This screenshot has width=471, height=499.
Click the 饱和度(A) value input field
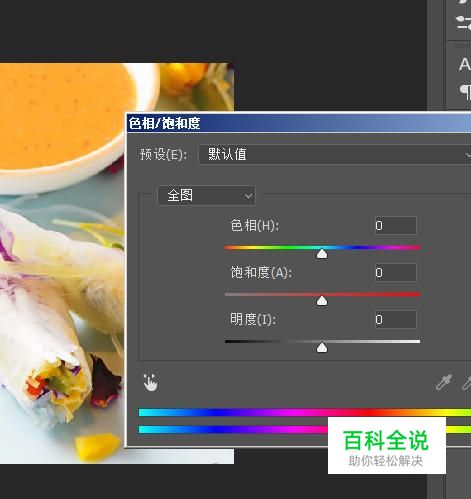point(396,273)
